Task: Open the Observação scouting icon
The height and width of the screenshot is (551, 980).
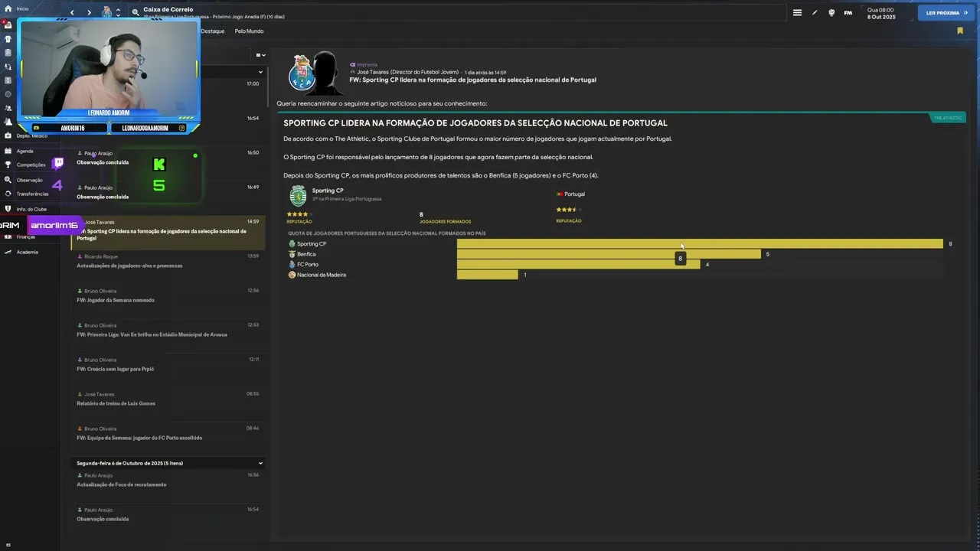Action: 8,180
